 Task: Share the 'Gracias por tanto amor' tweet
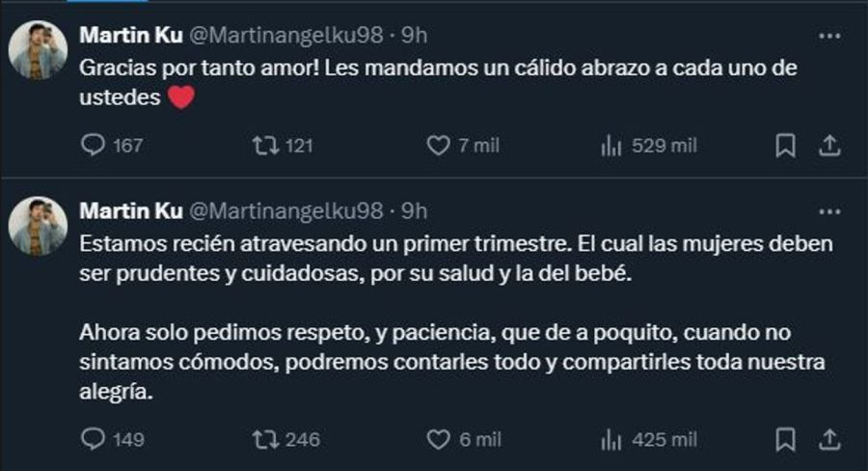[828, 146]
